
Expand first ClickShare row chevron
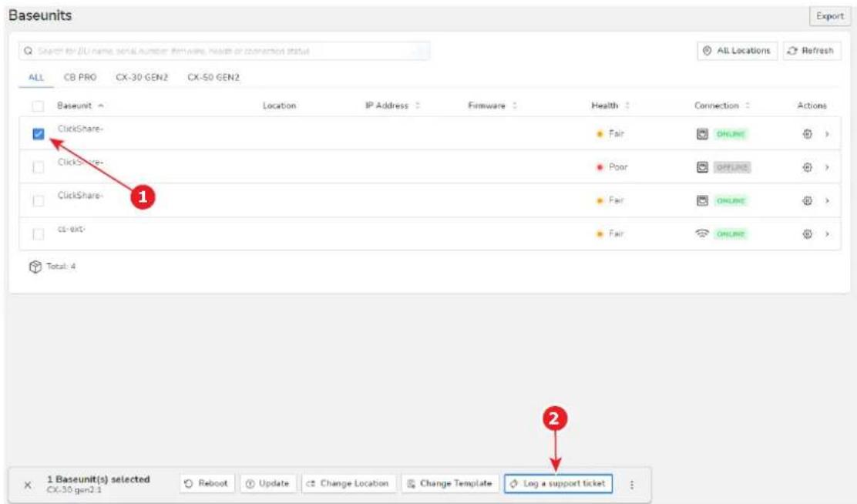point(827,134)
